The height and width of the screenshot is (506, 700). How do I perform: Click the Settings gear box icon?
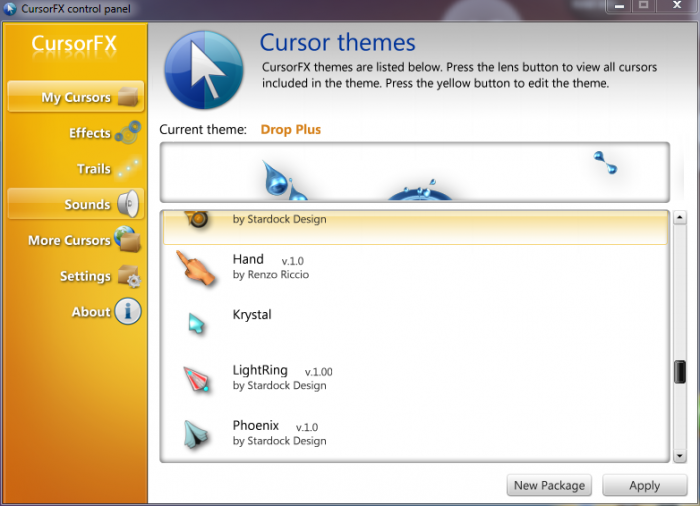click(129, 276)
